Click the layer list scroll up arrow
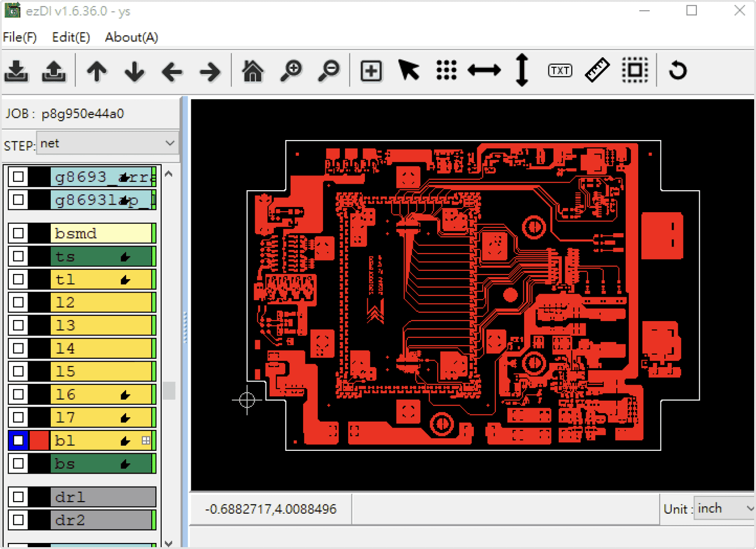 (x=169, y=174)
